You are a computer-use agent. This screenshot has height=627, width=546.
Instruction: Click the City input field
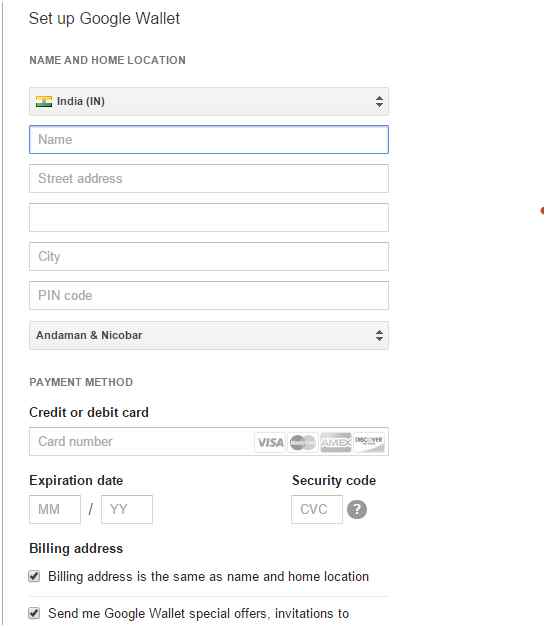[208, 256]
